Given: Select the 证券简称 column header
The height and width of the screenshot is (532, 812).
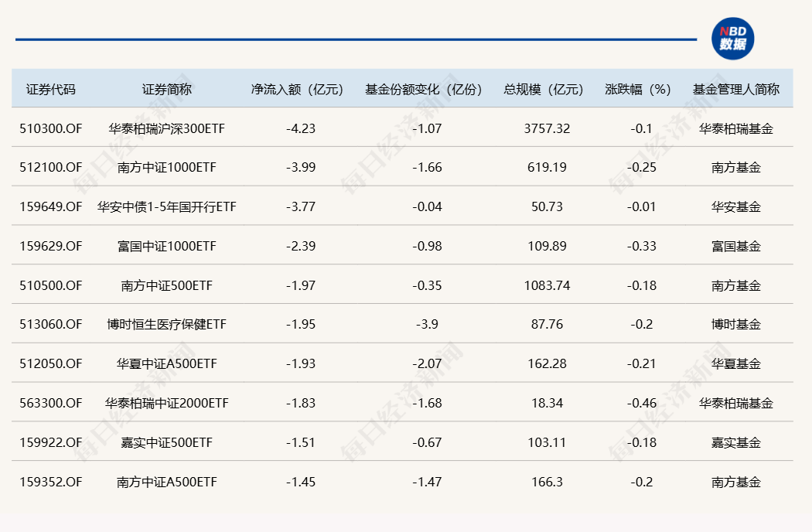Looking at the screenshot, I should (166, 89).
